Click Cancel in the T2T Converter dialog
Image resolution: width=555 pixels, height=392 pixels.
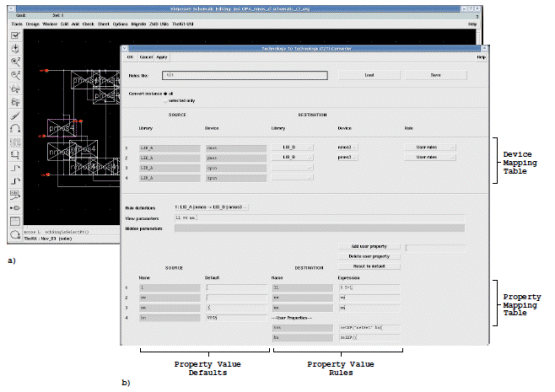click(146, 57)
